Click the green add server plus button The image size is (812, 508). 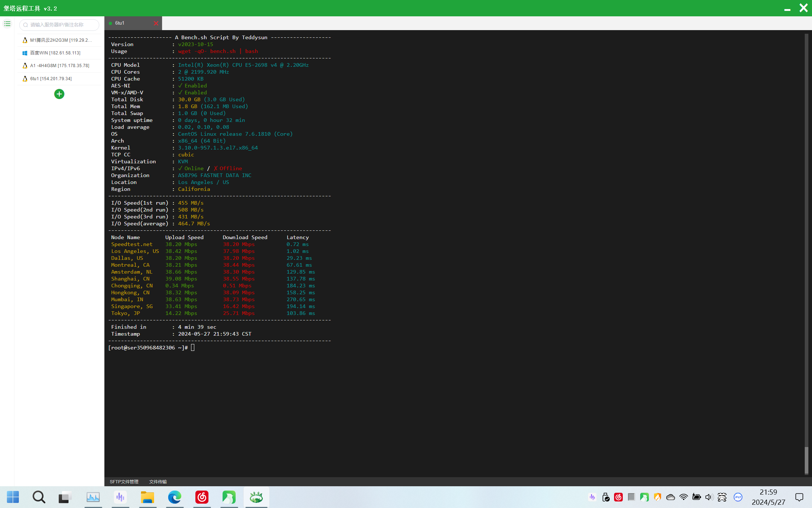(x=59, y=94)
